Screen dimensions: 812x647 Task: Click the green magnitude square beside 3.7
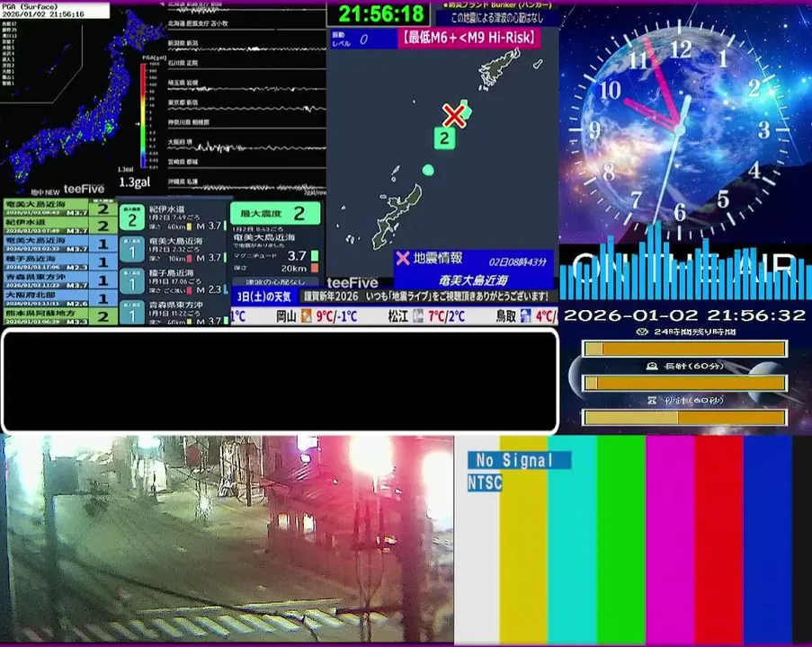pos(315,256)
